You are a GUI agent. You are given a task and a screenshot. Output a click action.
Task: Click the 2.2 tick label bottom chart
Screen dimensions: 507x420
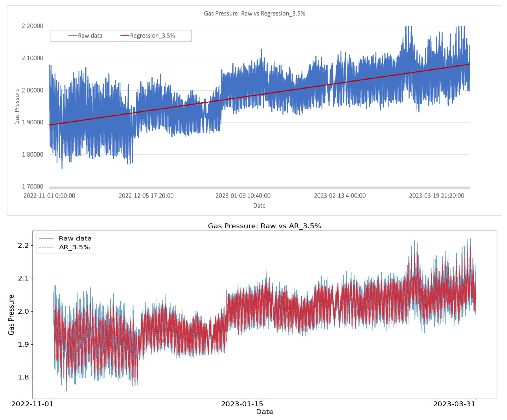pyautogui.click(x=23, y=245)
